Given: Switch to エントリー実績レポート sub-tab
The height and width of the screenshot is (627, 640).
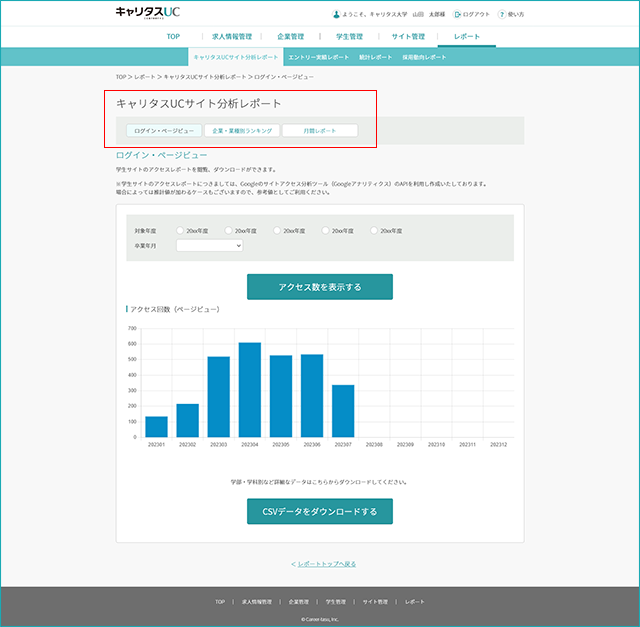Looking at the screenshot, I should [318, 57].
